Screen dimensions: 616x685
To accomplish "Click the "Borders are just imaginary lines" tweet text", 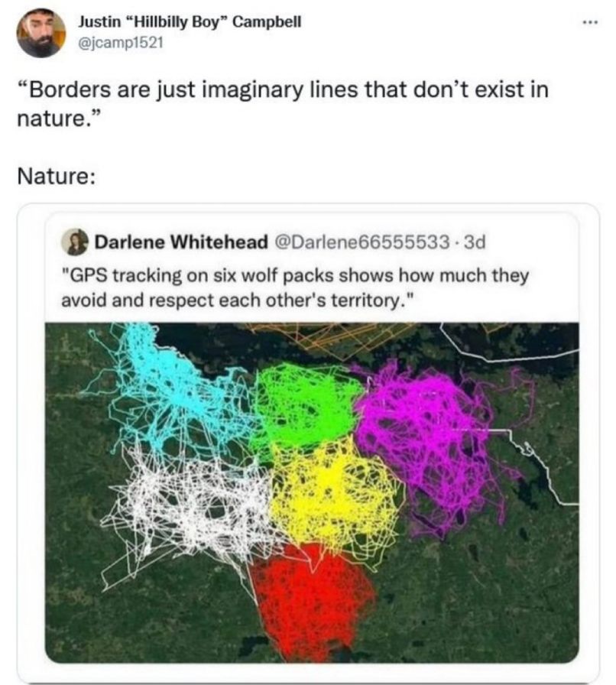I will coord(283,104).
